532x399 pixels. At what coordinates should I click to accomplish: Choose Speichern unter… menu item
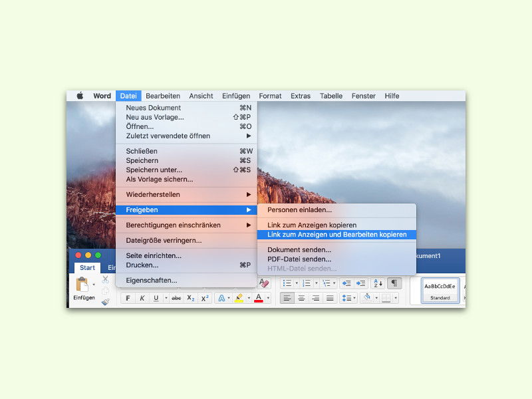186,170
